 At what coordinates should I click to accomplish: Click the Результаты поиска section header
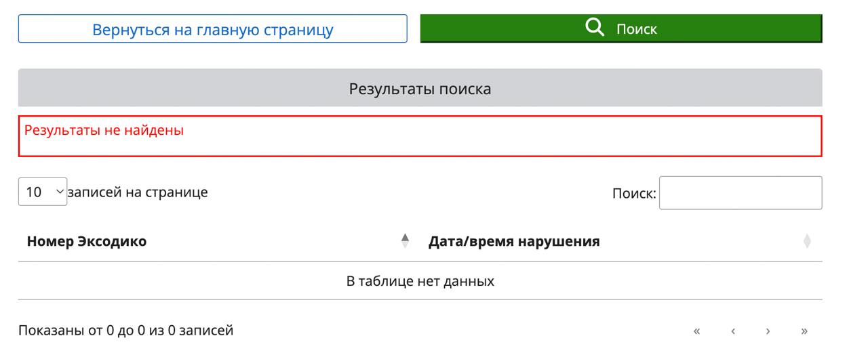pos(420,89)
